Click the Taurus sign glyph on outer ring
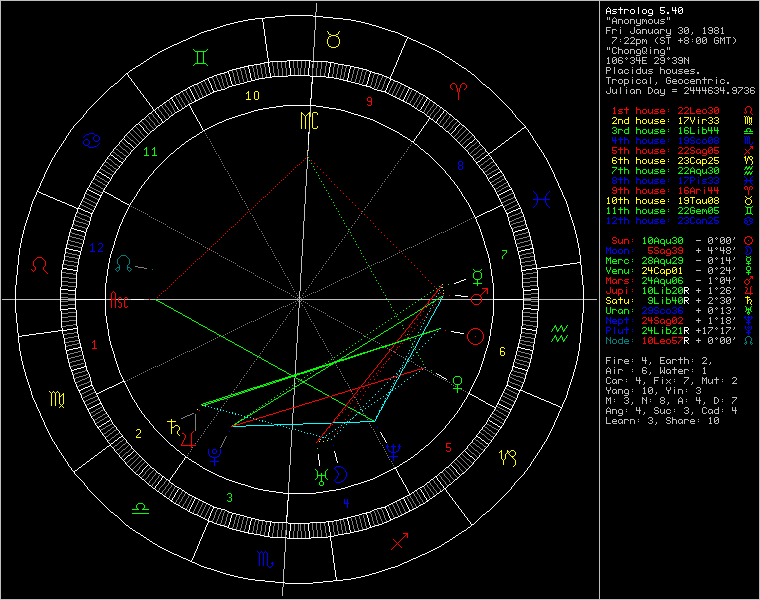Viewport: 760px width, 600px height. pos(333,39)
